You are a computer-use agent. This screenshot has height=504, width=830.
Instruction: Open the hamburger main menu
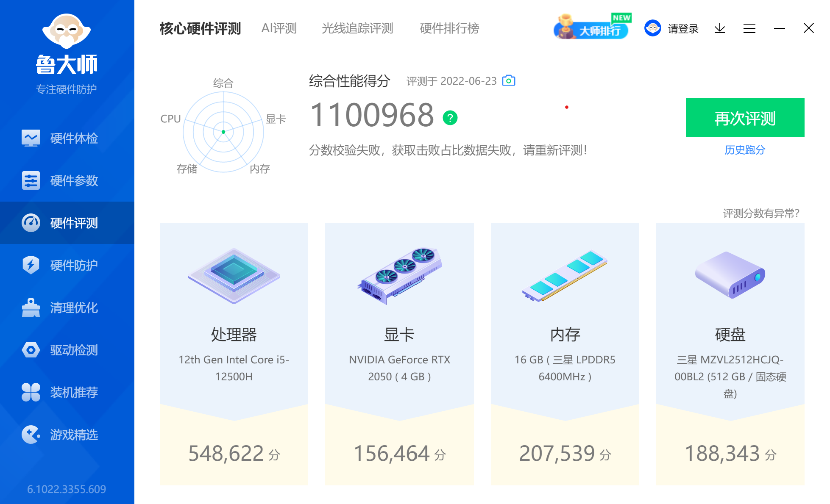[749, 28]
